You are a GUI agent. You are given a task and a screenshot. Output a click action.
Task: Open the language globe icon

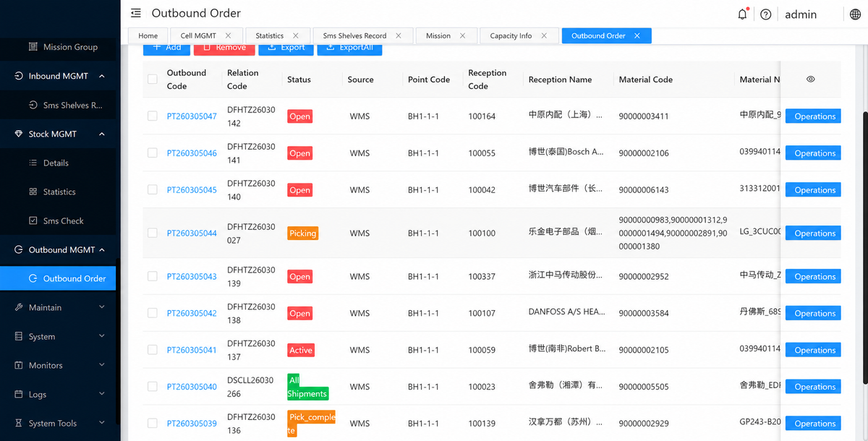point(854,14)
